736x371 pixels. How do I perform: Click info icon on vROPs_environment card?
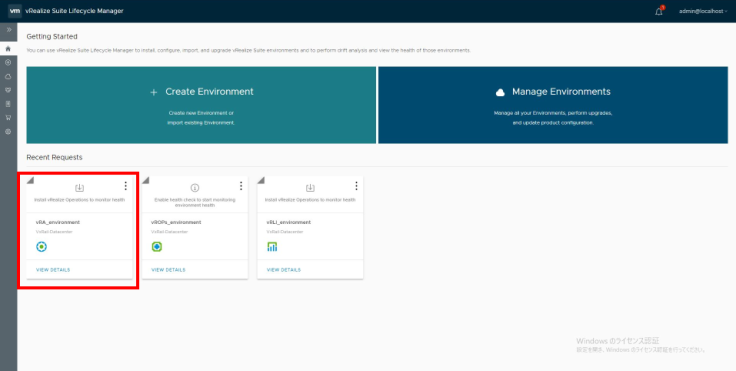point(195,188)
